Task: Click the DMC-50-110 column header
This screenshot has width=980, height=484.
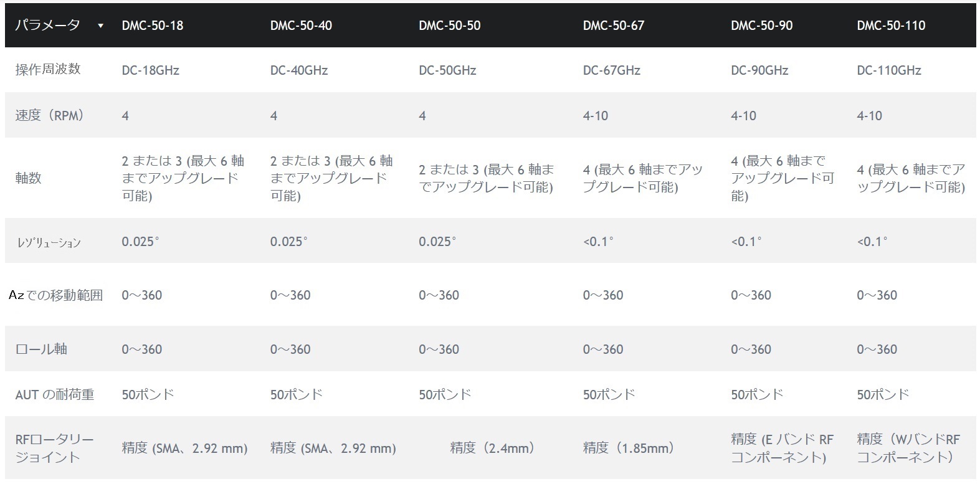Action: pos(891,26)
